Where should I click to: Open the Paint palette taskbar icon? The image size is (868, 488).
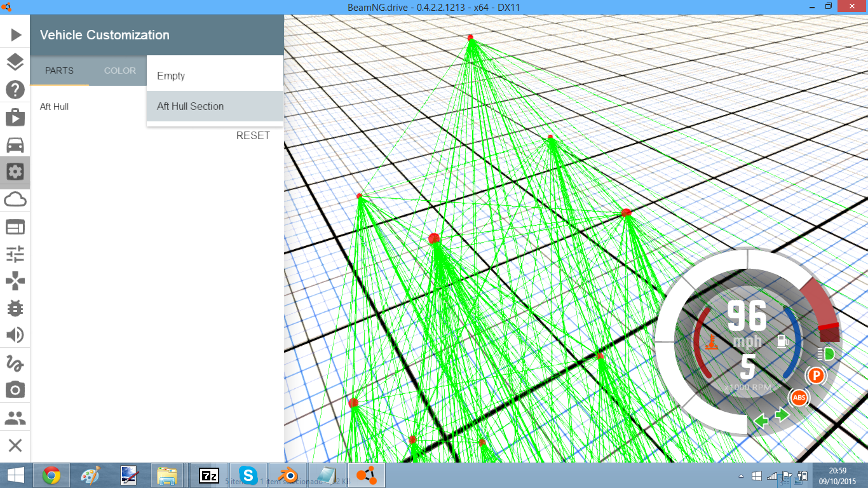pos(91,475)
